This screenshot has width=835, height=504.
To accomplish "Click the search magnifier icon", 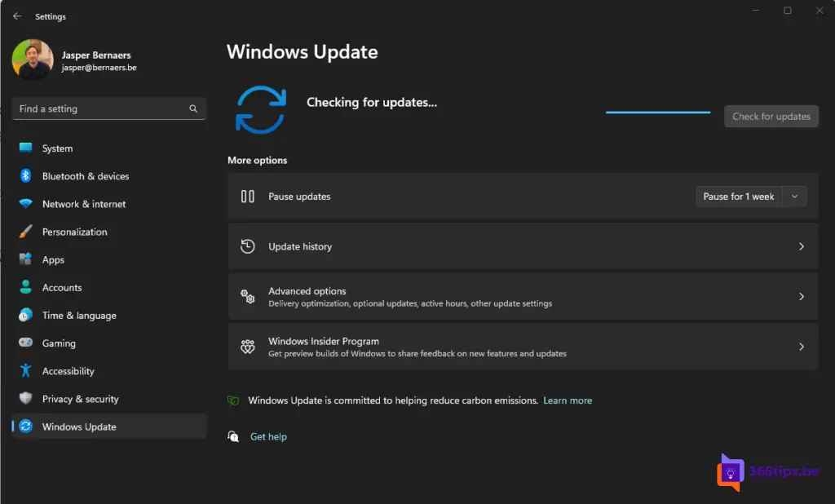I will pyautogui.click(x=193, y=108).
